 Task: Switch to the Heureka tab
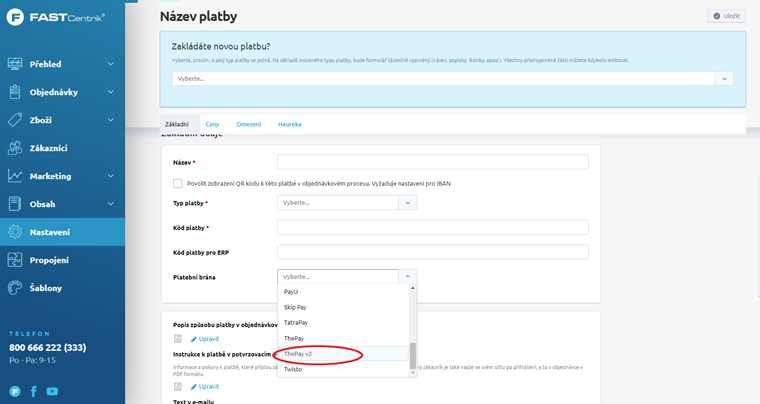click(x=290, y=124)
